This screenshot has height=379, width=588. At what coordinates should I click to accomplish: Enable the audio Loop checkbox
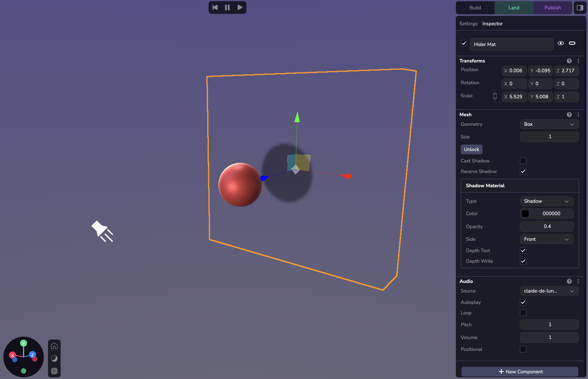[x=523, y=313]
